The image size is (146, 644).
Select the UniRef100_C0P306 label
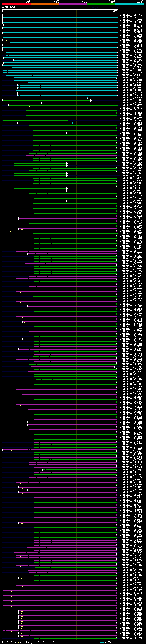pyautogui.click(x=131, y=120)
